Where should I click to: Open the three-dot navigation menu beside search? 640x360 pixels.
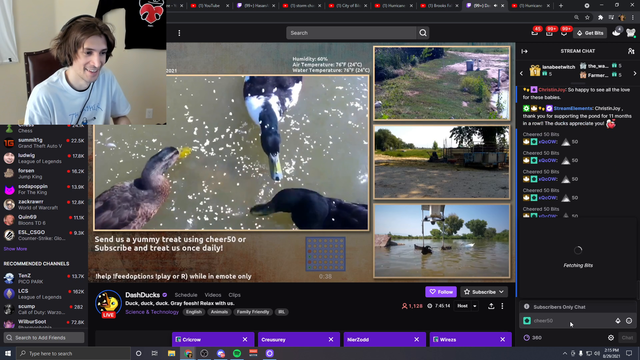tap(179, 33)
